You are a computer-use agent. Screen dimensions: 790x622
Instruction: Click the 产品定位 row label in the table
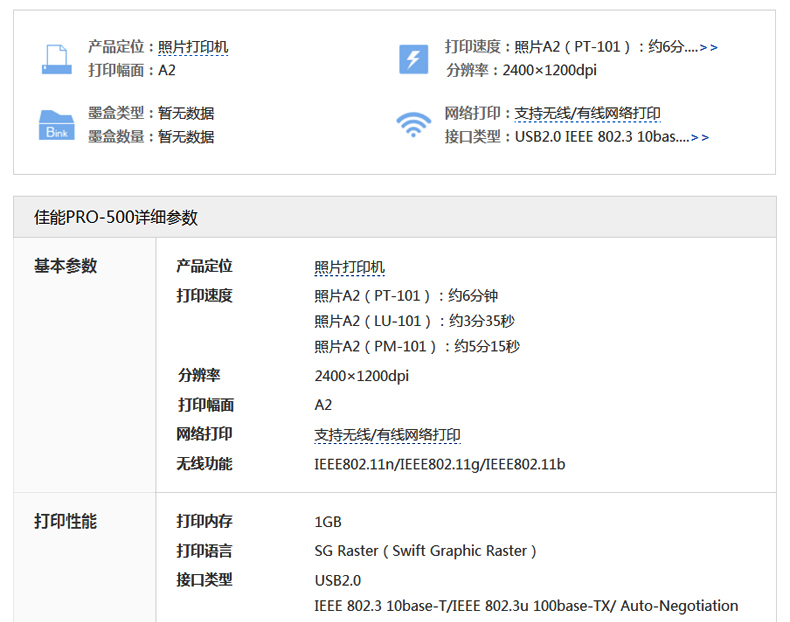tap(204, 266)
